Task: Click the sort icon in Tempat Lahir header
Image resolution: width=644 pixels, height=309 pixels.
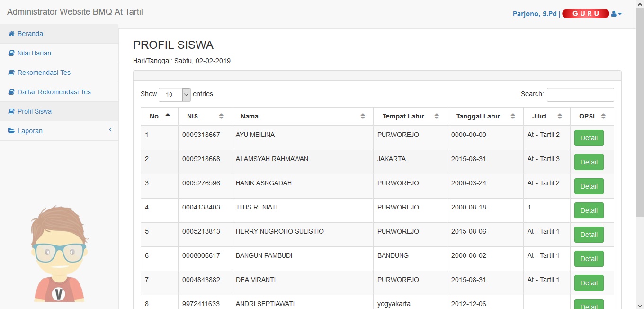Action: (437, 116)
